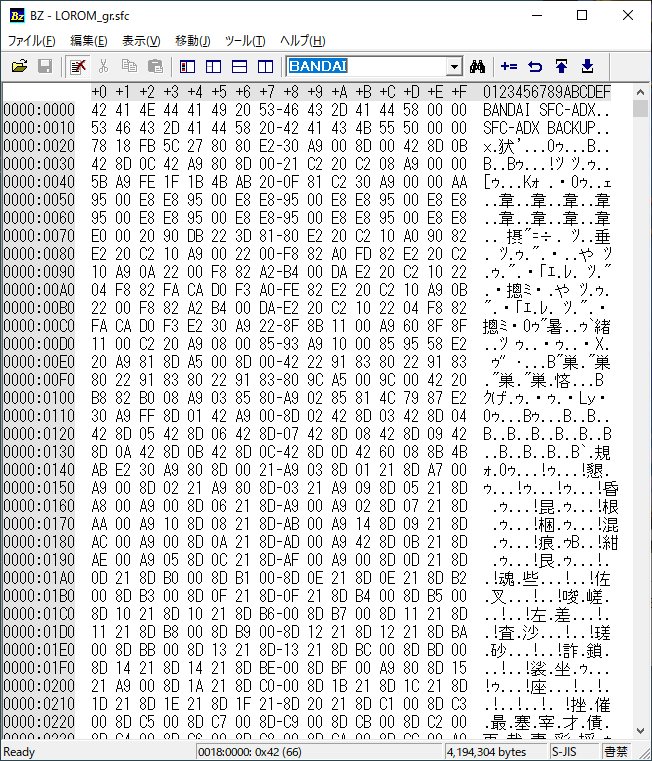Click the binoculars Find icon

[477, 66]
